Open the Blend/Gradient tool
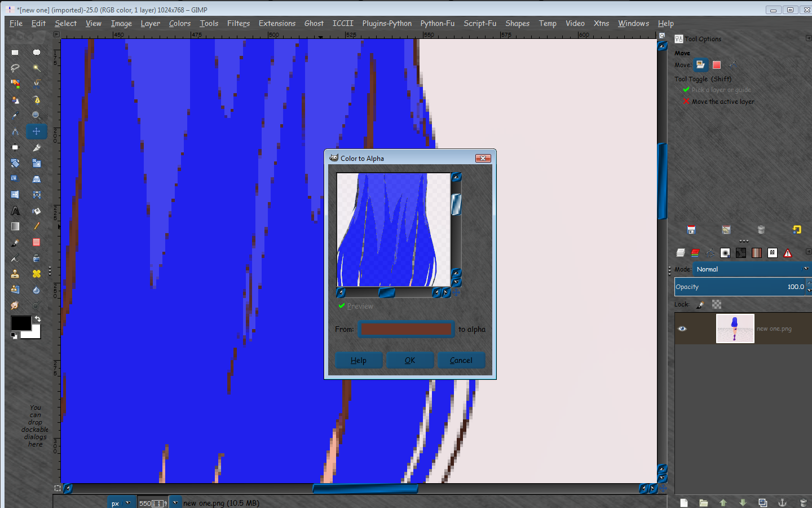This screenshot has height=508, width=812. click(x=15, y=226)
